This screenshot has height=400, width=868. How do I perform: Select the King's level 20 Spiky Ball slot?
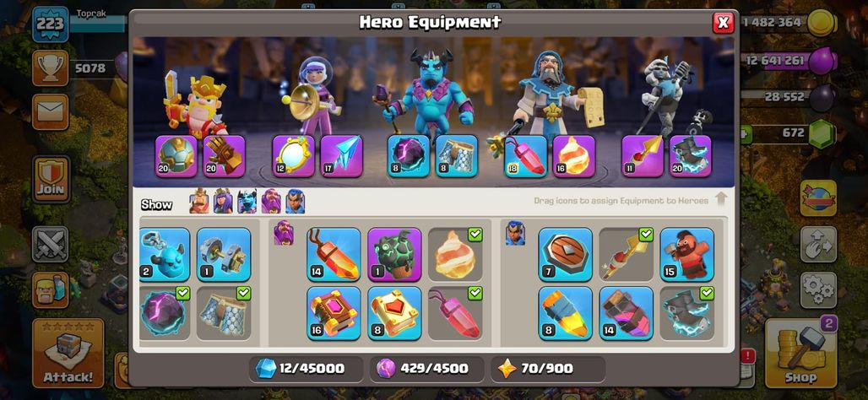(x=176, y=156)
